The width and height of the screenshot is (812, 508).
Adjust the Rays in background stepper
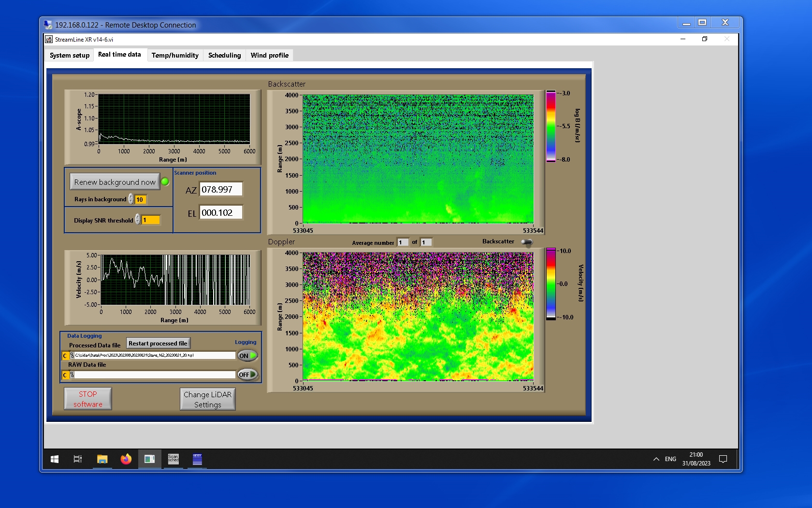(131, 199)
